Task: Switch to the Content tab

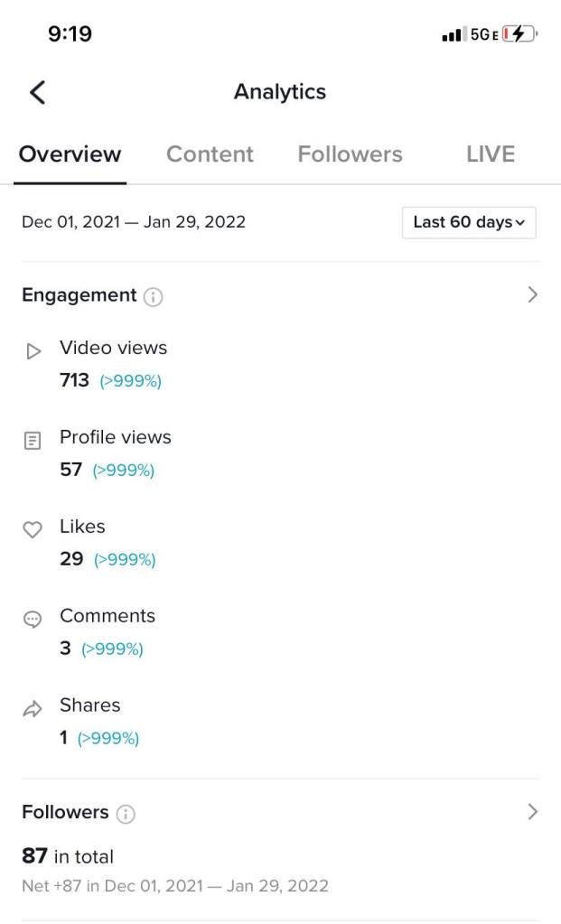Action: point(210,154)
